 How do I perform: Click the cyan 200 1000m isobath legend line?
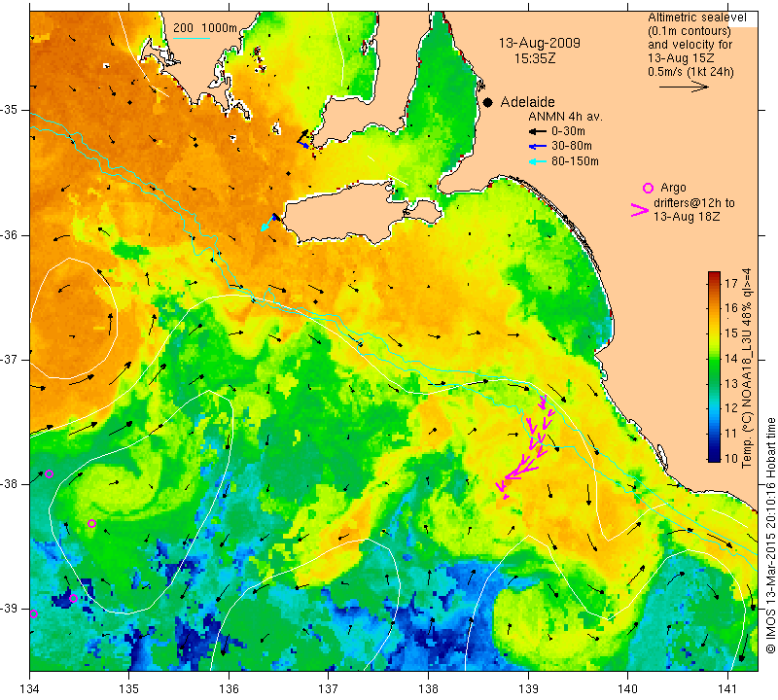pyautogui.click(x=191, y=38)
